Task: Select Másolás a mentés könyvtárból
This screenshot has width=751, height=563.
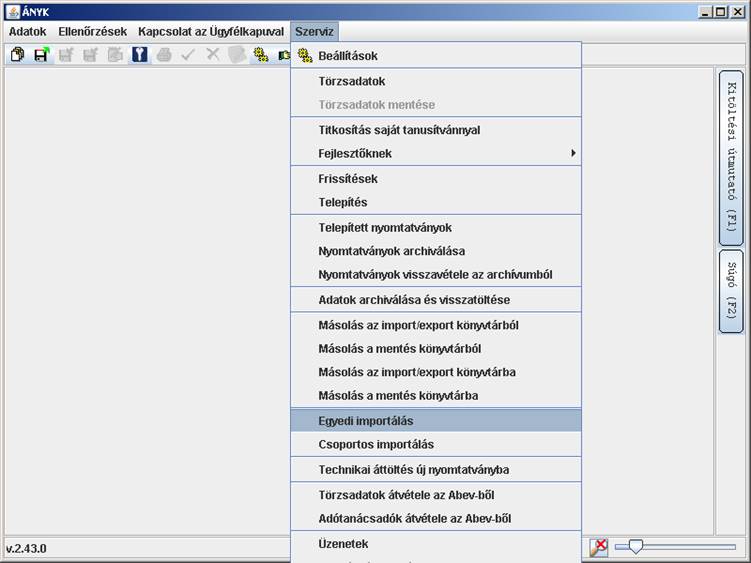Action: [436, 349]
